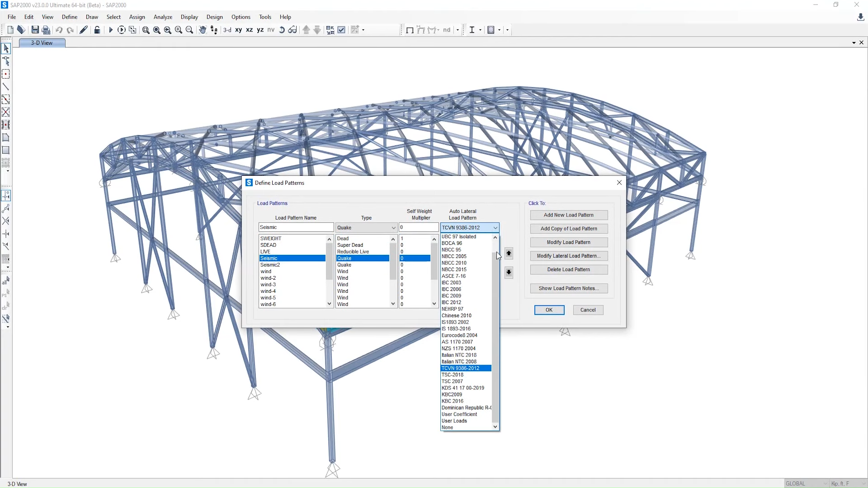Set view to yz plane
Image resolution: width=868 pixels, height=488 pixels.
tap(260, 30)
